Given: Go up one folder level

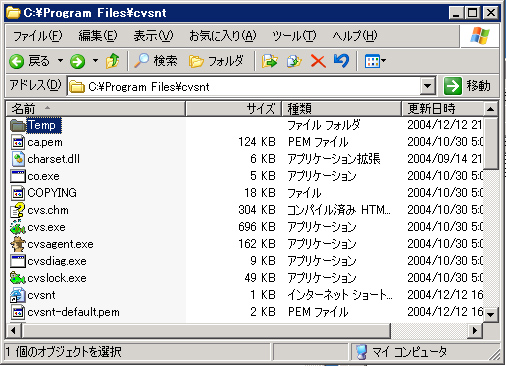Looking at the screenshot, I should click(x=113, y=61).
